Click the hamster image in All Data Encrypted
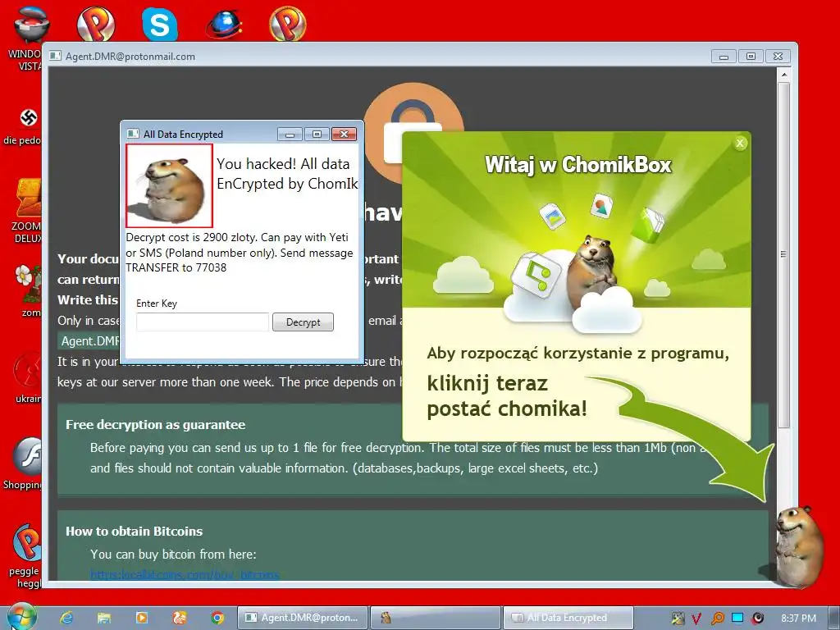 pos(169,185)
